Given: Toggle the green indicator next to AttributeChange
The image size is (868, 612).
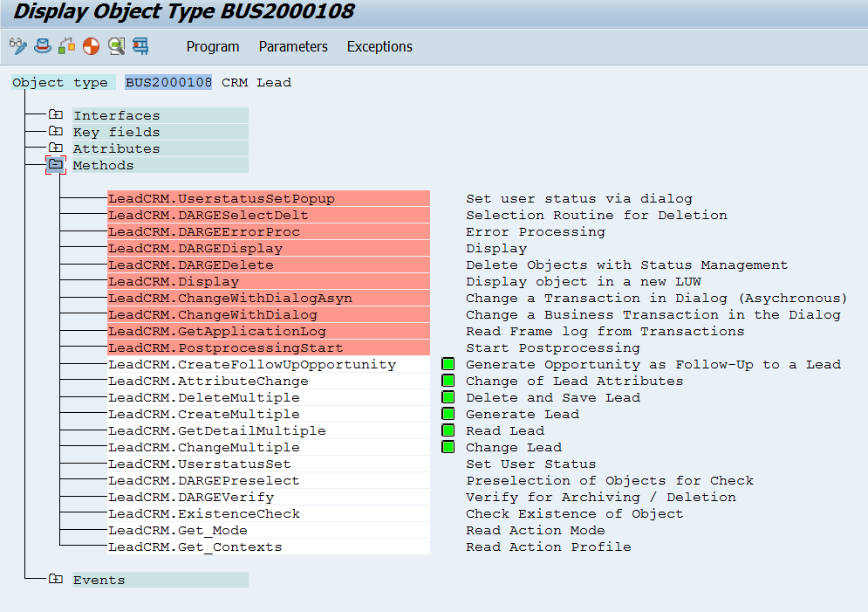Looking at the screenshot, I should click(448, 381).
